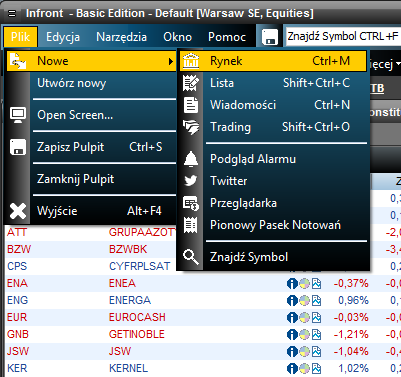The image size is (401, 377).
Task: Open info icon in KERNEL row
Action: point(292,369)
